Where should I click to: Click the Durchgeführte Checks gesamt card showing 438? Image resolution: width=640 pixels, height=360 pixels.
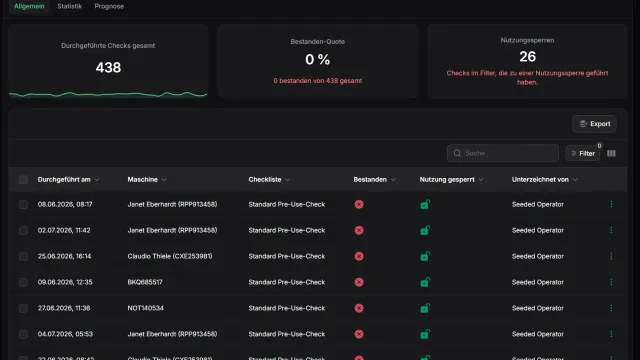click(x=108, y=61)
